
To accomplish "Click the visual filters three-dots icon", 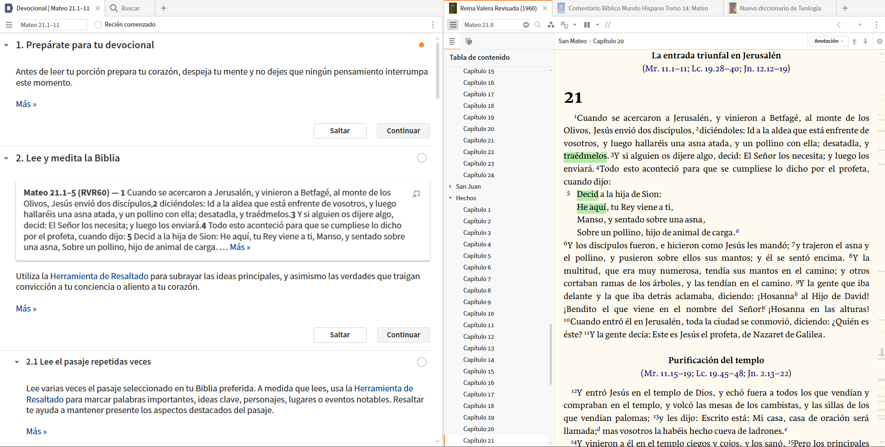I will click(x=551, y=25).
